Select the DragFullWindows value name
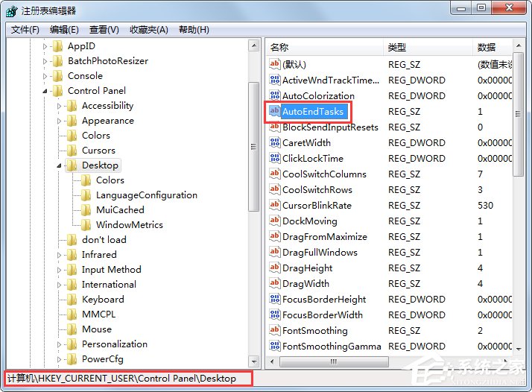 point(320,252)
